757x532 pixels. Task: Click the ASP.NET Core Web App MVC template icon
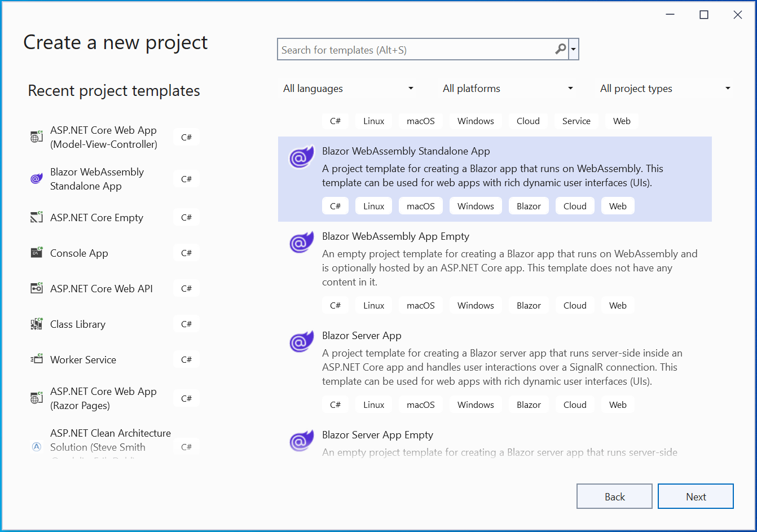tap(37, 137)
